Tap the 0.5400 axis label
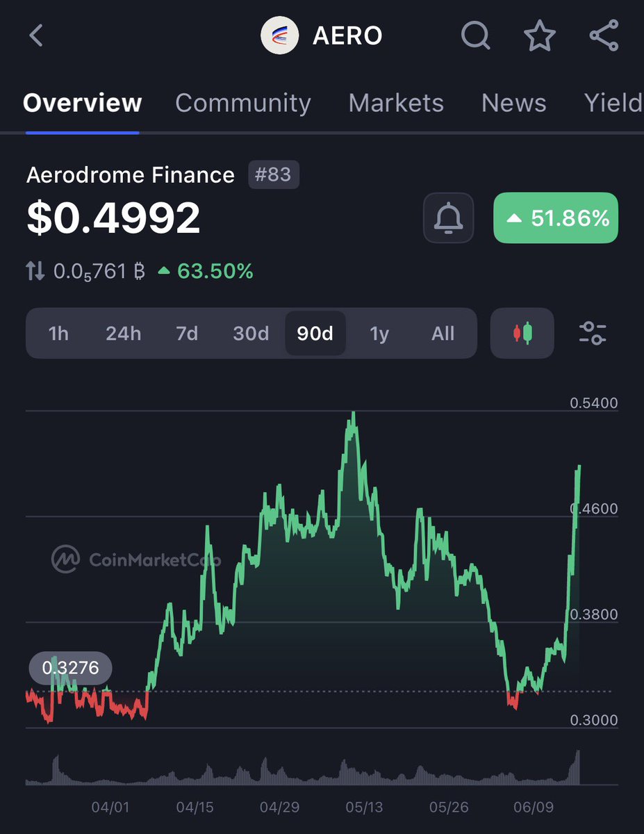The height and width of the screenshot is (834, 644). point(594,403)
